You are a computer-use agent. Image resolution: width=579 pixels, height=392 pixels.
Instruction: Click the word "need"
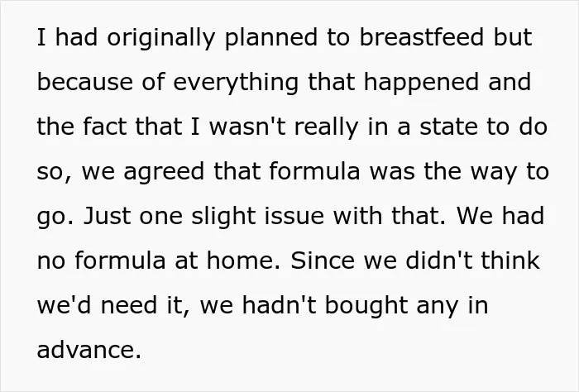click(x=129, y=305)
